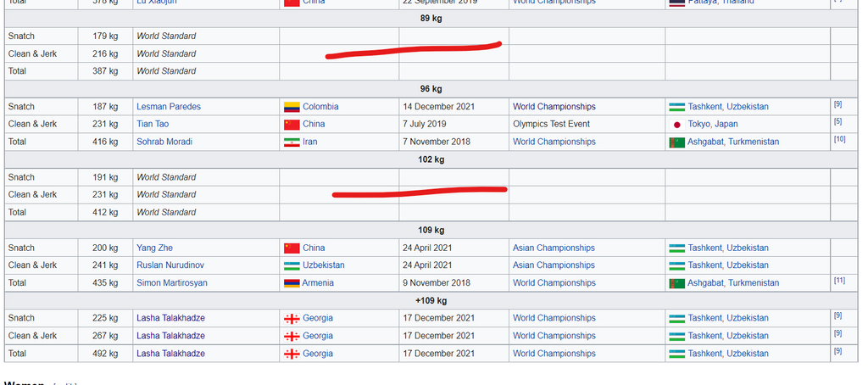Click Georgia flag in +109 kg Snatch row

tap(292, 319)
